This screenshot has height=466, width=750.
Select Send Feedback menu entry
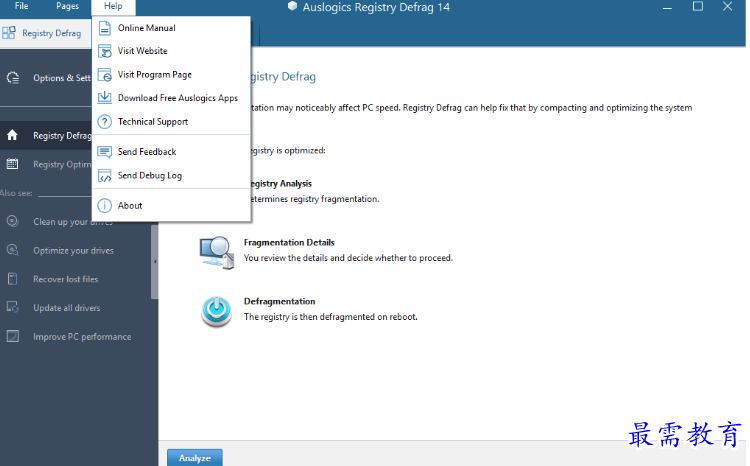(x=171, y=152)
